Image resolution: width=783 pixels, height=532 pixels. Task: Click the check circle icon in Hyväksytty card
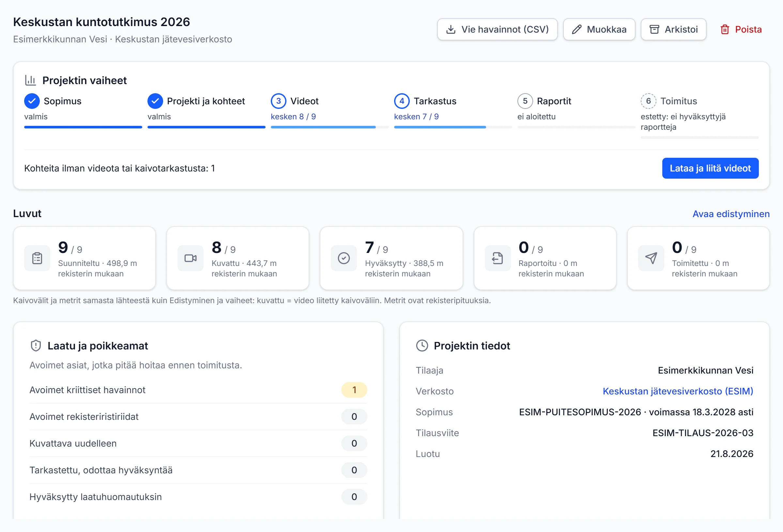click(x=344, y=258)
